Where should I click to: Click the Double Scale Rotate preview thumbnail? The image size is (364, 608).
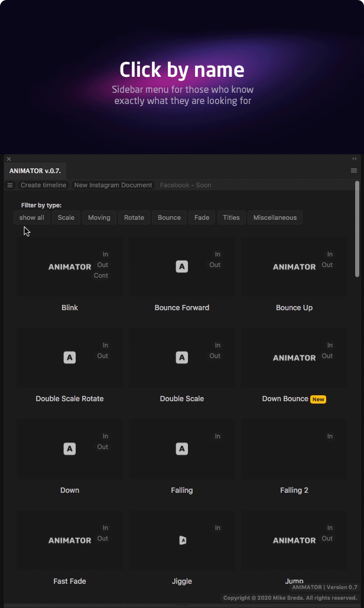point(70,357)
